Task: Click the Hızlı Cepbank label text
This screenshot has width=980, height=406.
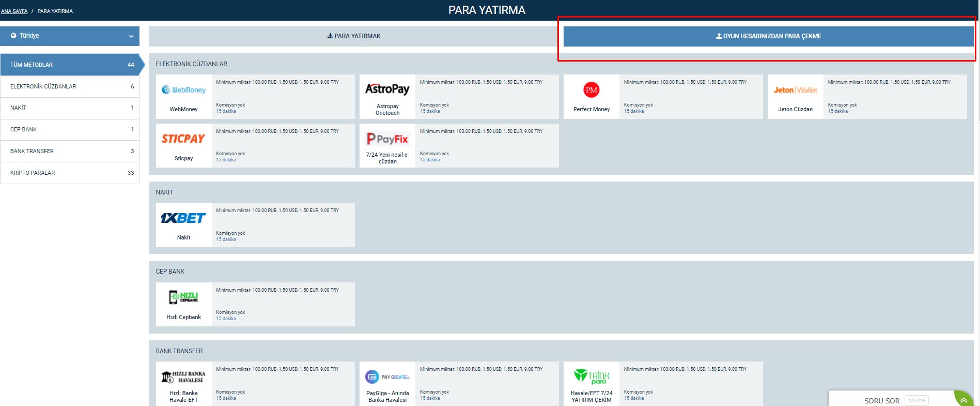Action: [x=183, y=317]
